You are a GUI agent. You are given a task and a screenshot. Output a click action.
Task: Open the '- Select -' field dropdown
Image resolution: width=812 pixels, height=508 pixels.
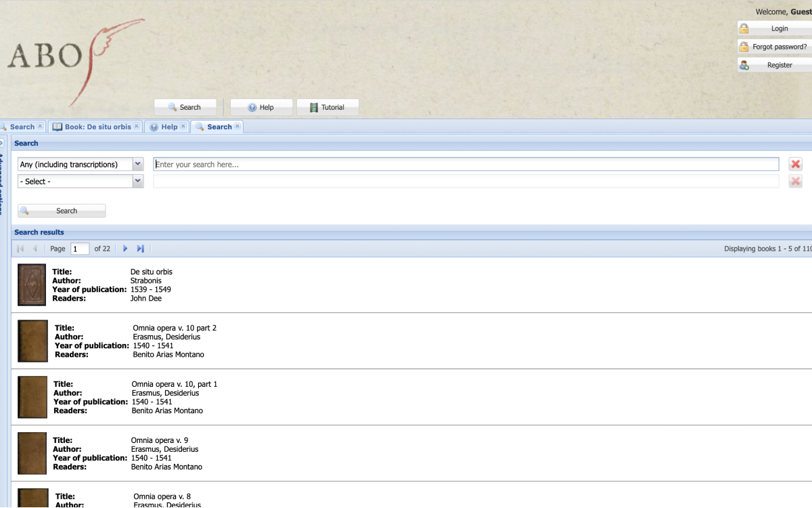tap(138, 182)
